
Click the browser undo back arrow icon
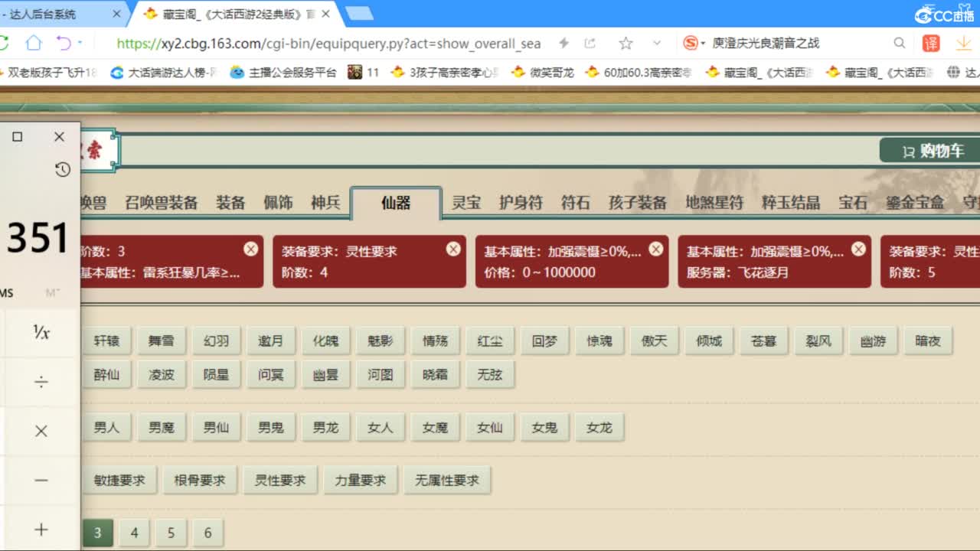[64, 43]
